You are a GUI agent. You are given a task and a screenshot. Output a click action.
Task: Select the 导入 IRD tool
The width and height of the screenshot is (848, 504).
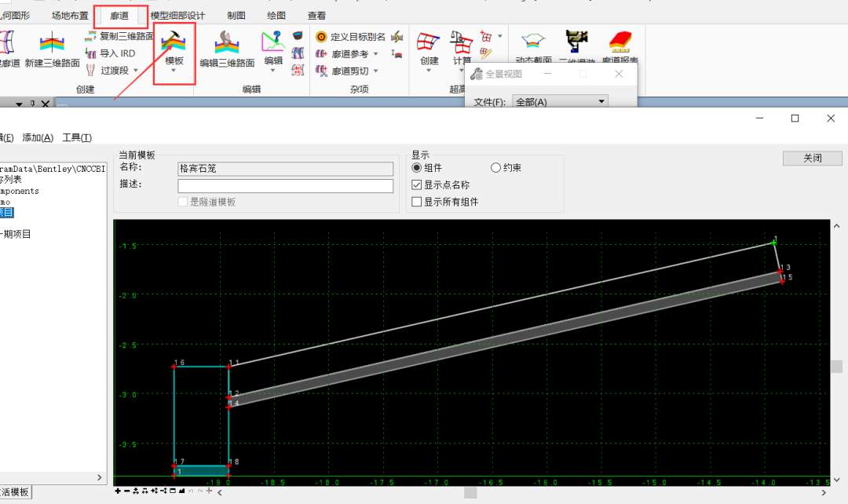(115, 53)
